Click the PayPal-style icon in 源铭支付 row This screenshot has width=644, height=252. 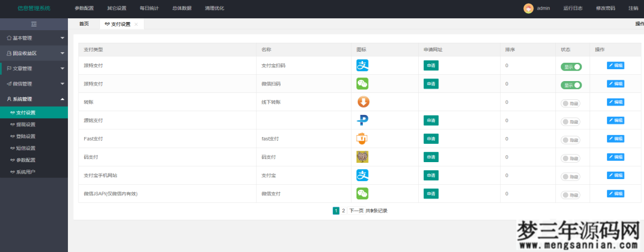click(363, 120)
